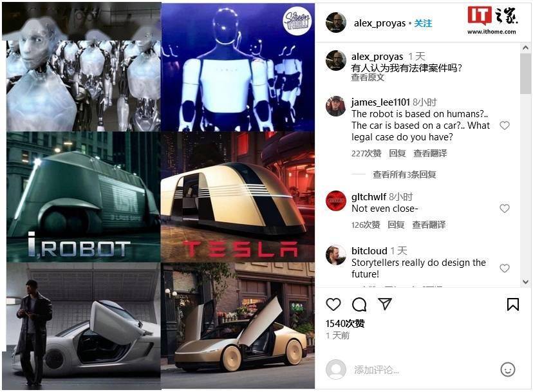Image resolution: width=533 pixels, height=392 pixels.
Task: Like james_lee1101's comment heart
Action: (505, 126)
